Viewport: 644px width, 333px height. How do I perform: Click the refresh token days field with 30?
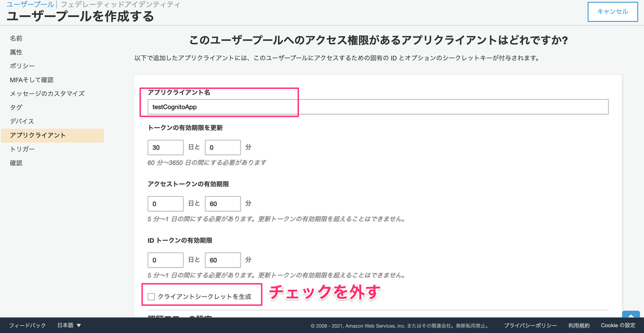165,147
